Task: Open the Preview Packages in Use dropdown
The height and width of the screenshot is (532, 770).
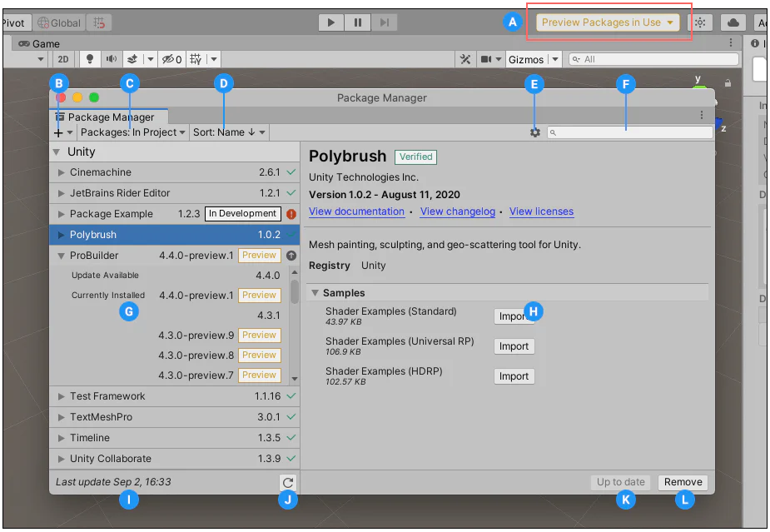Action: (x=608, y=22)
